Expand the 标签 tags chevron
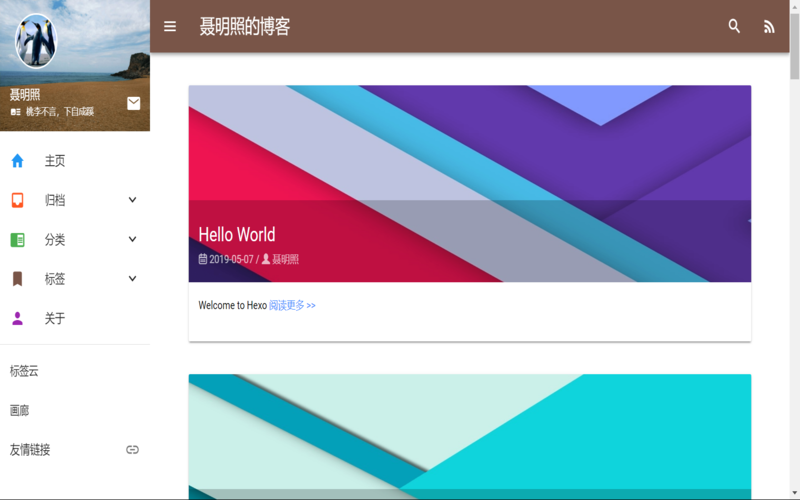 coord(132,279)
